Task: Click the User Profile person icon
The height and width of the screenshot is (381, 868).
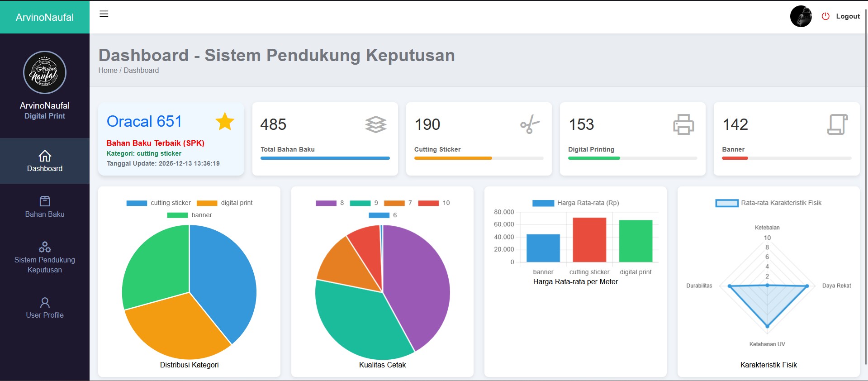Action: tap(45, 302)
